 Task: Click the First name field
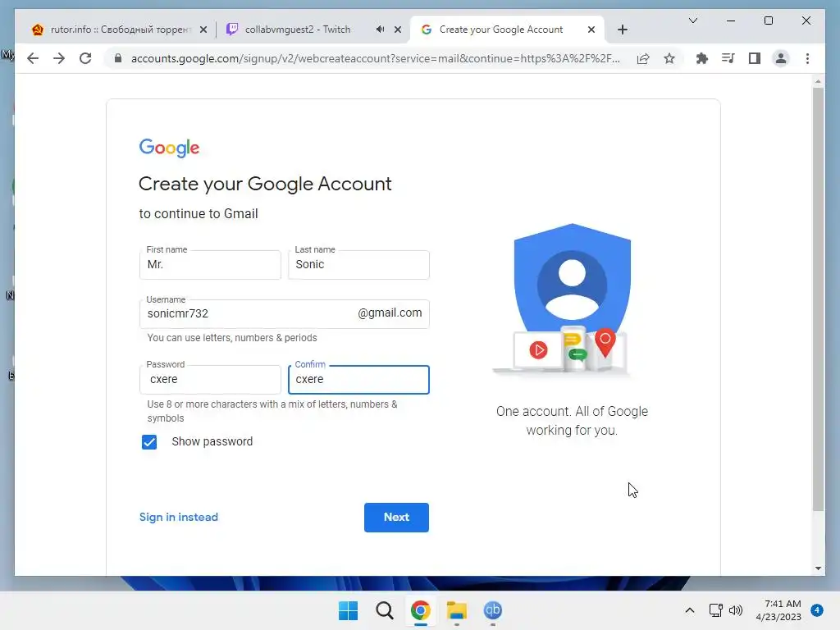click(210, 265)
